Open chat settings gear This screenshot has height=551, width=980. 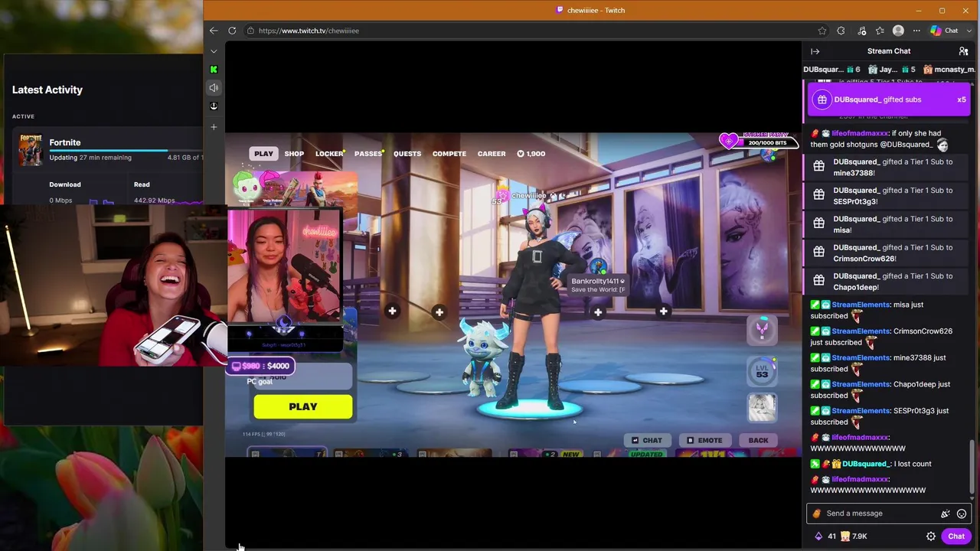pyautogui.click(x=931, y=536)
